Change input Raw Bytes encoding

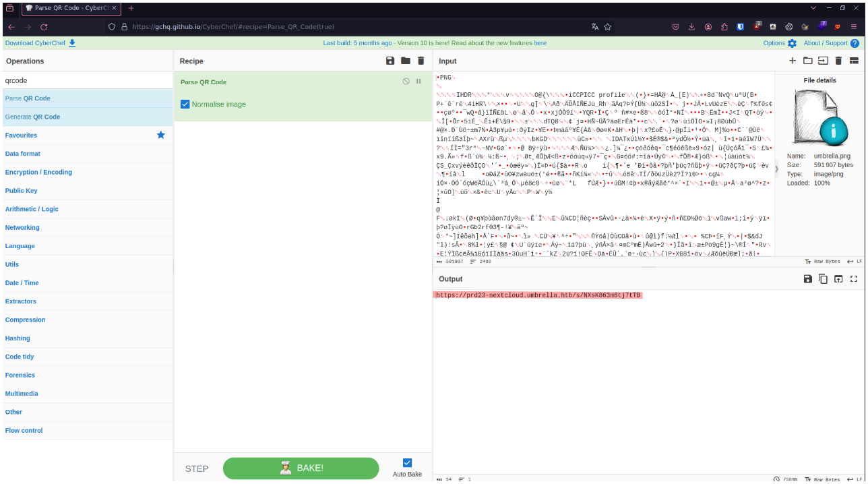pyautogui.click(x=823, y=262)
